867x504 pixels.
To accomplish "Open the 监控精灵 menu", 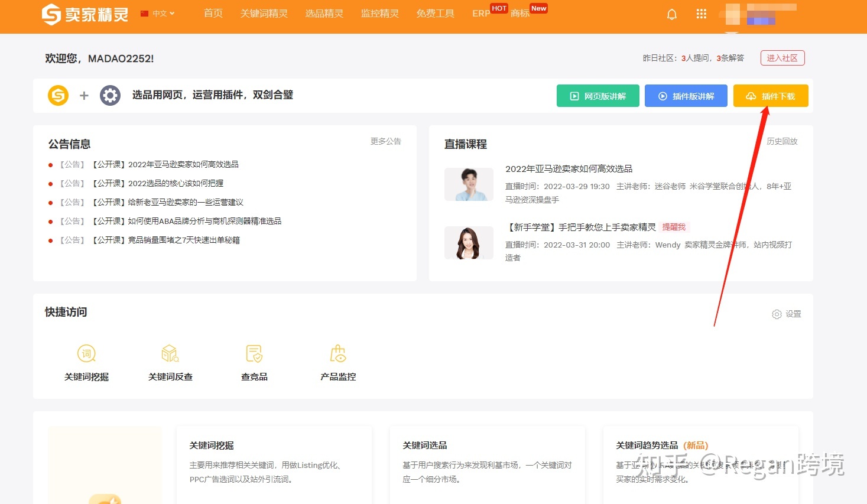I will pos(379,14).
